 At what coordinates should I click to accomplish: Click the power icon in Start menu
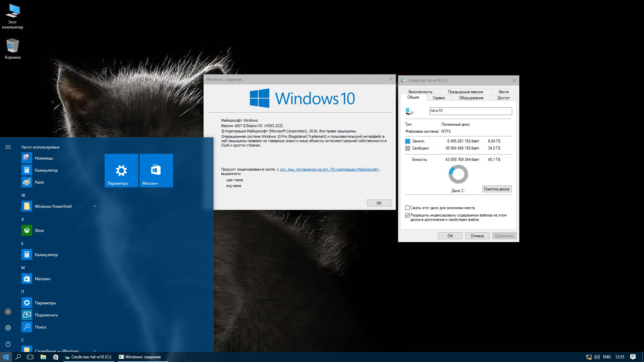click(8, 344)
